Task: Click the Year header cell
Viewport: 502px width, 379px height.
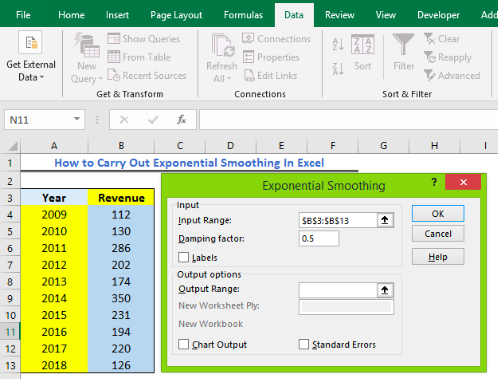Action: click(54, 198)
